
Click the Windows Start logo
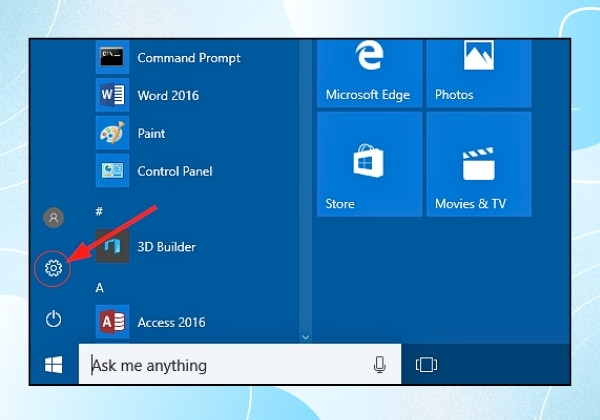pyautogui.click(x=54, y=365)
